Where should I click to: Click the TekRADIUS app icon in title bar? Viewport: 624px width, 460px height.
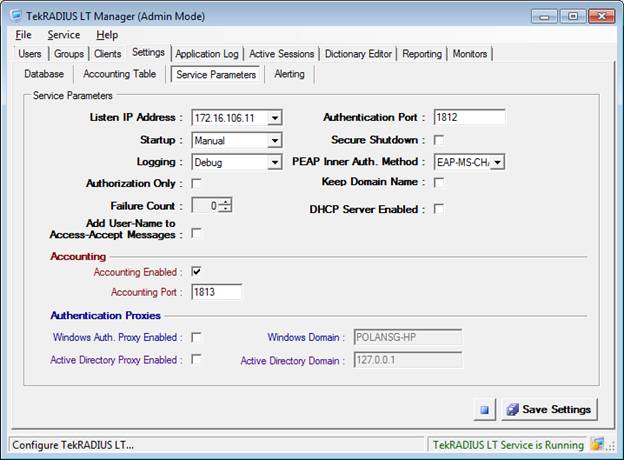pyautogui.click(x=16, y=16)
